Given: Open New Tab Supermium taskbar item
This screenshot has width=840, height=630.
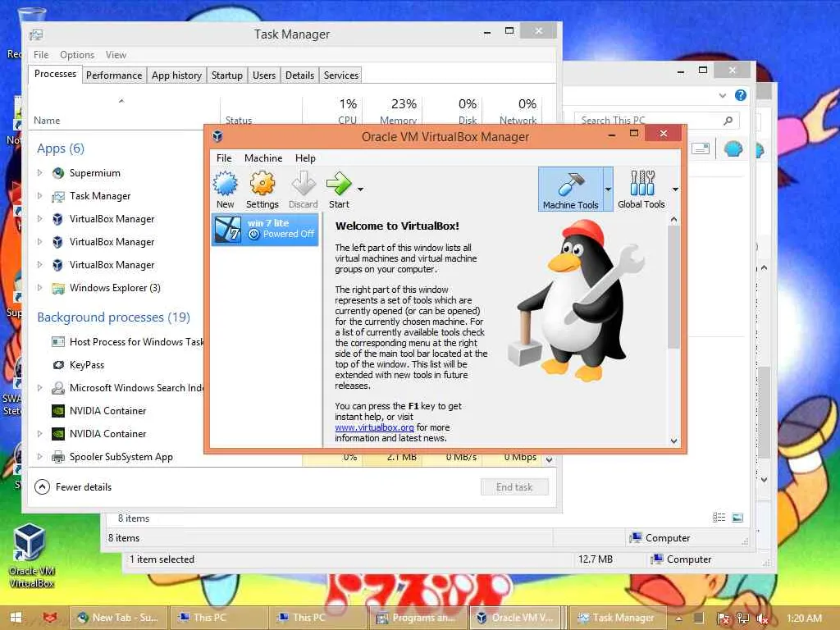Looking at the screenshot, I should (118, 618).
